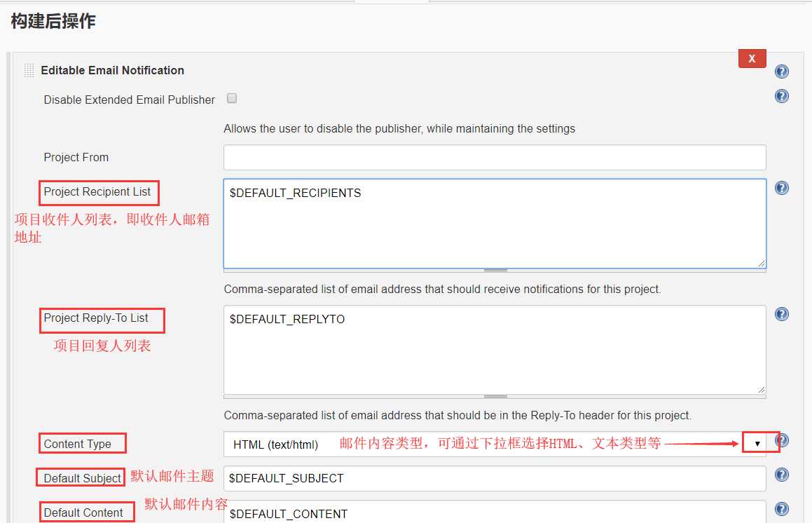The image size is (812, 523).
Task: Tick Disable Extended Email Publisher checkbox
Action: tap(232, 98)
